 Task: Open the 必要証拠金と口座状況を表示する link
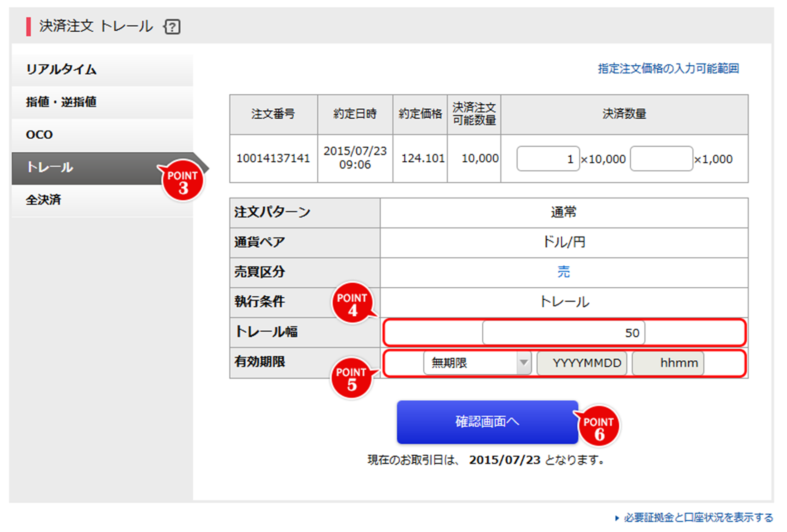pos(698,517)
